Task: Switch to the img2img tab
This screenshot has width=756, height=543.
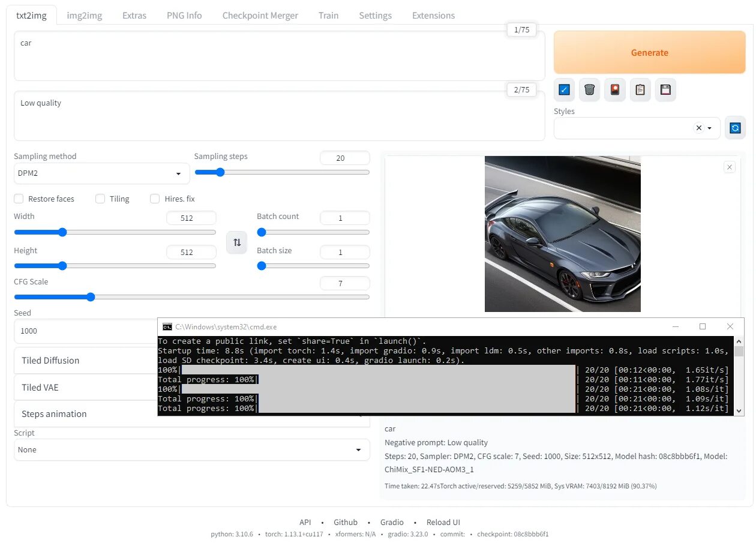Action: click(84, 15)
